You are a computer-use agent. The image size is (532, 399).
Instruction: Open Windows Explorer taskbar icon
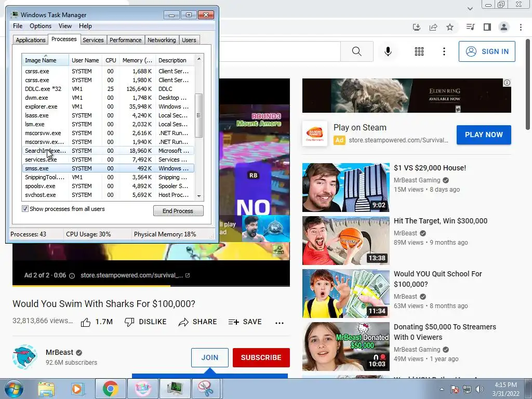[46, 389]
